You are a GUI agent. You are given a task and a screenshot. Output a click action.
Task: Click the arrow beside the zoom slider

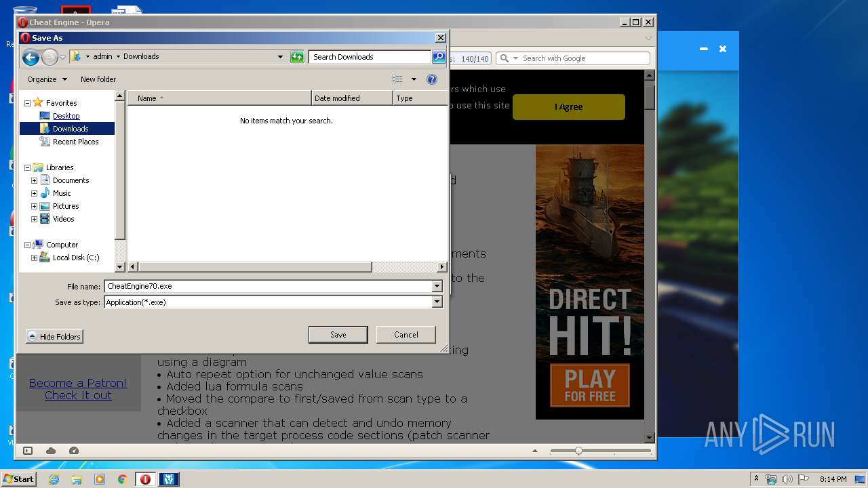coord(535,451)
